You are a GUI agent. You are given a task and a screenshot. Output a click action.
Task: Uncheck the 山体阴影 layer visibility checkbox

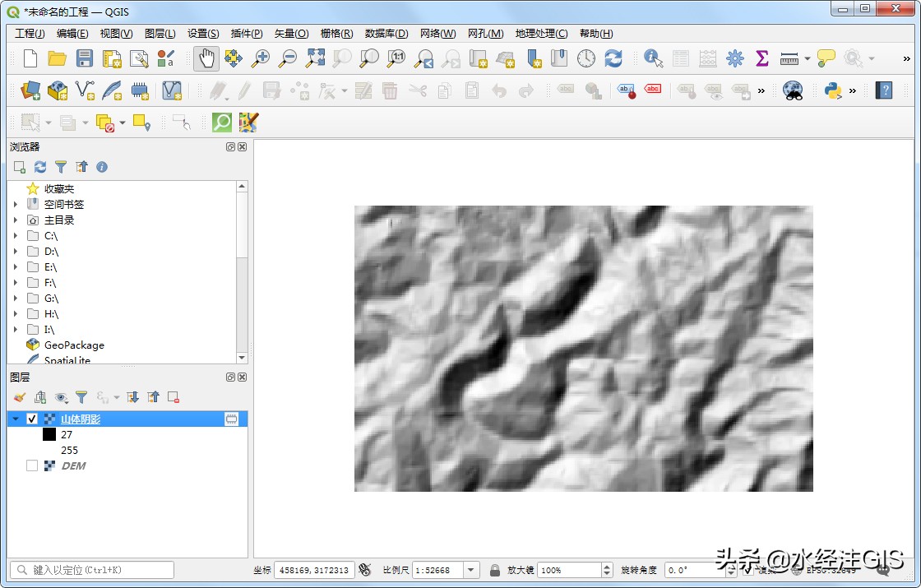click(x=32, y=419)
